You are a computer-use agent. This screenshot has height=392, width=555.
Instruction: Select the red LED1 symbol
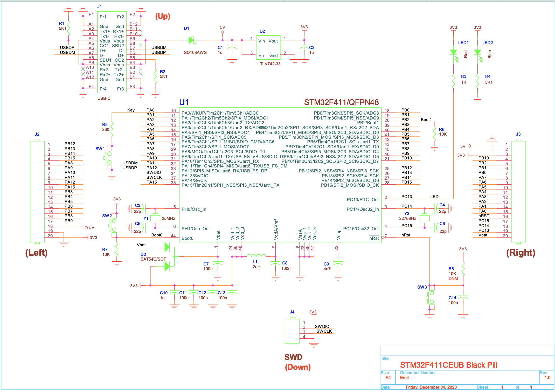tap(453, 53)
